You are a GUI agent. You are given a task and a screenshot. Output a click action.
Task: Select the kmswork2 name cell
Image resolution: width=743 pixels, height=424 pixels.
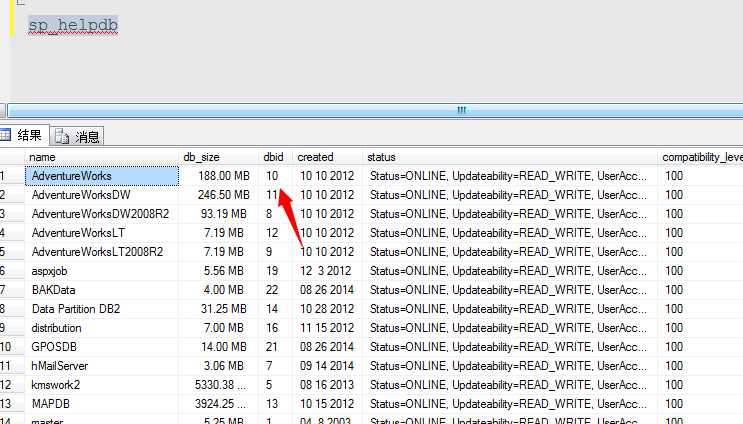102,385
